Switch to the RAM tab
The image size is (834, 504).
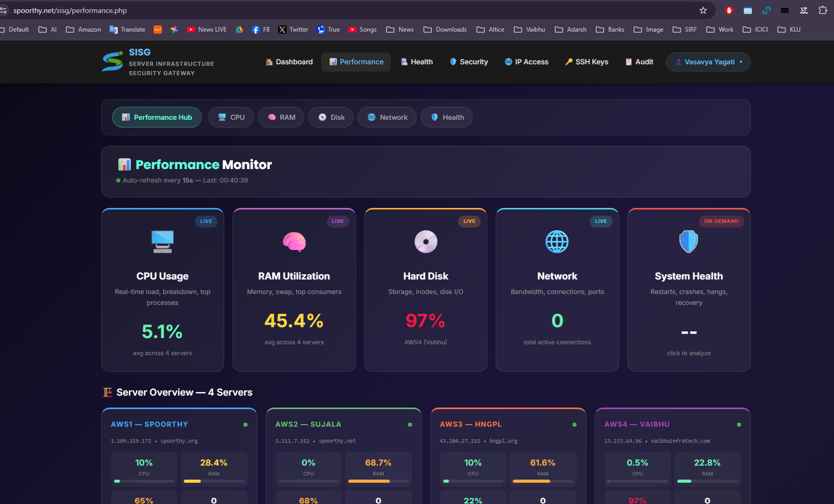(281, 117)
